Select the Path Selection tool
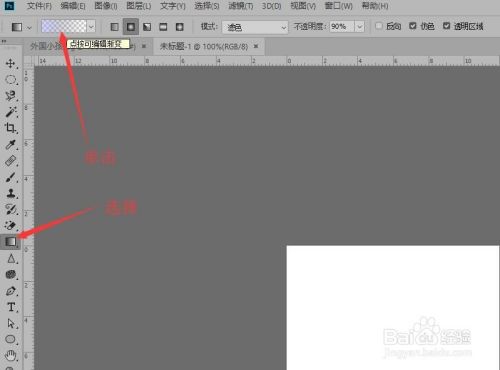Image resolution: width=500 pixels, height=370 pixels. tap(10, 323)
